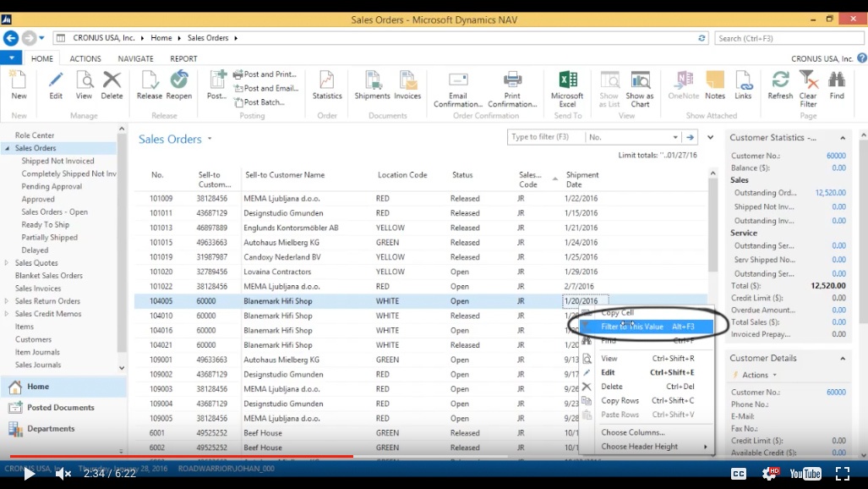
Task: Open the filter field No. dropdown
Action: coord(674,137)
